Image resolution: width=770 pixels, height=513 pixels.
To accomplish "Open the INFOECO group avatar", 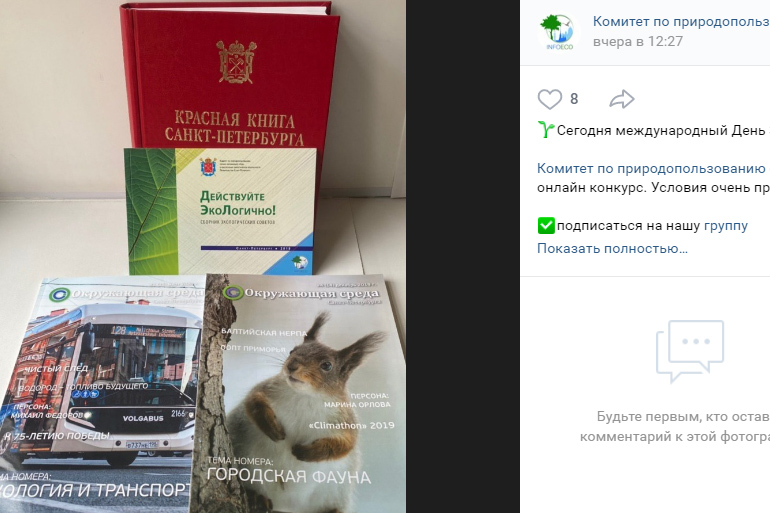I will [x=559, y=31].
